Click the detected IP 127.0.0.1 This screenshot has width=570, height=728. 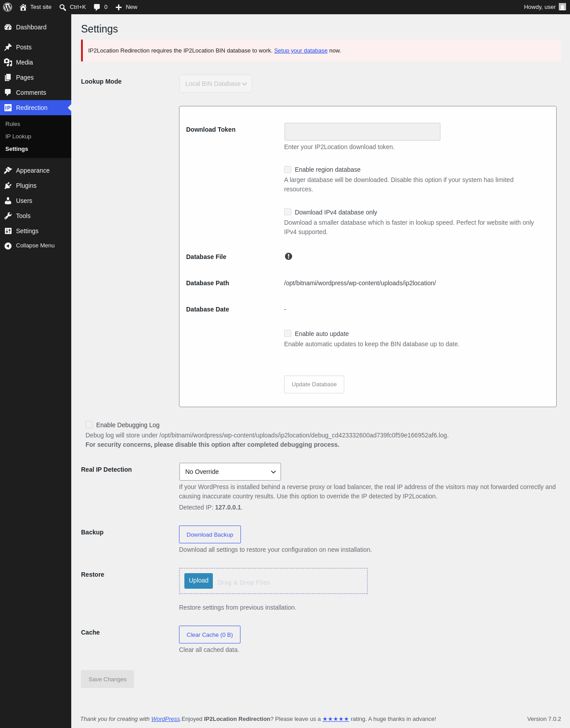click(x=228, y=507)
